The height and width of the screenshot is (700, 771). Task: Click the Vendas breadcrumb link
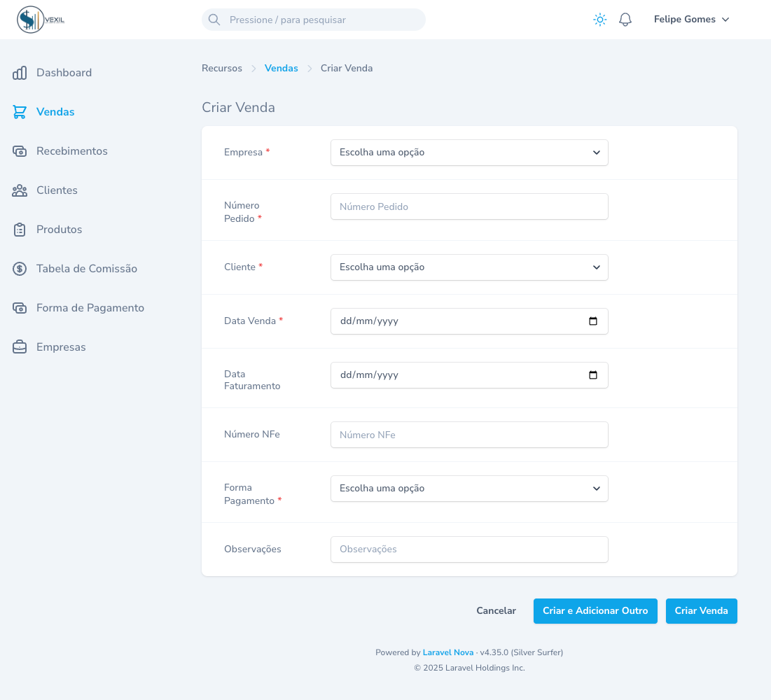click(x=282, y=69)
